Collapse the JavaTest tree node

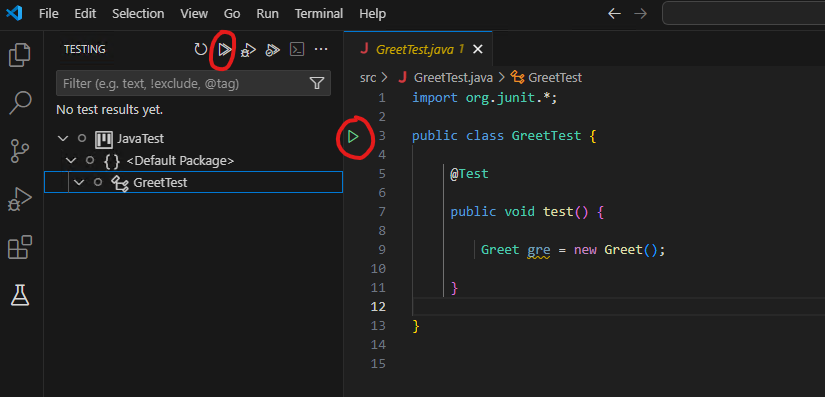(63, 139)
